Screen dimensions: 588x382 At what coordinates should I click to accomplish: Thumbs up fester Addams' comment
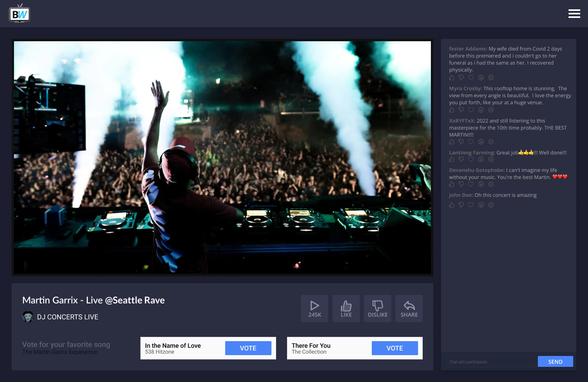(451, 77)
